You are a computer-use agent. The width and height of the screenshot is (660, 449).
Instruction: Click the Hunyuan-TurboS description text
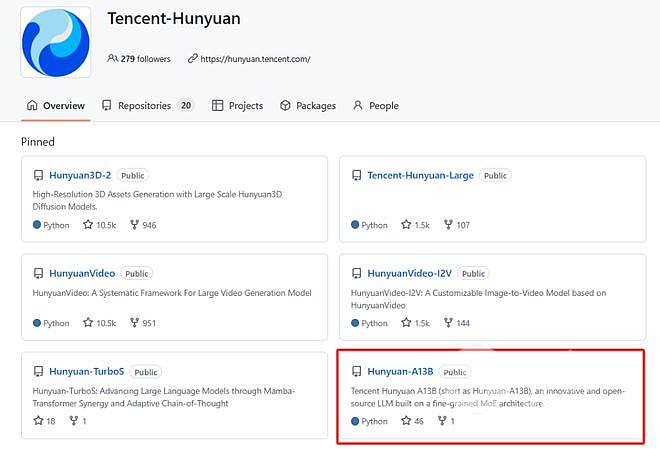tap(164, 397)
